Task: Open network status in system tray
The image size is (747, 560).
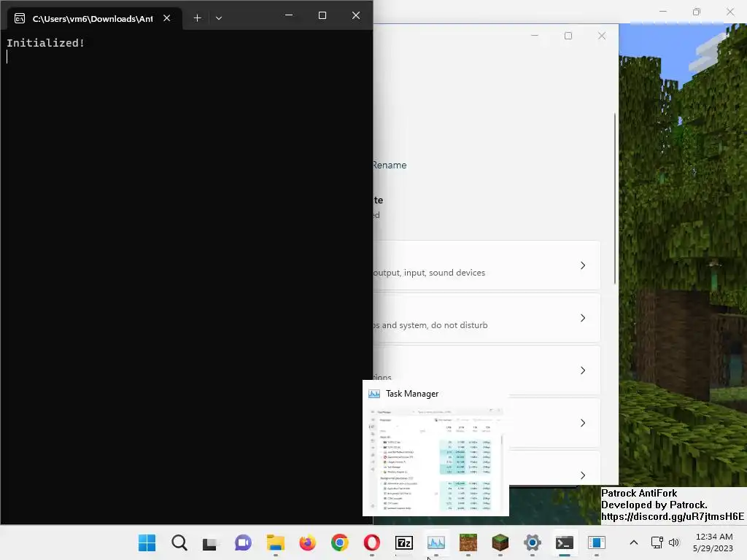Action: (657, 542)
